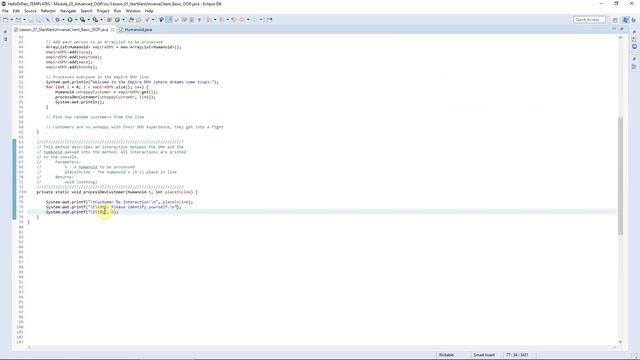Open the Search dropdown arrow

tap(153, 20)
